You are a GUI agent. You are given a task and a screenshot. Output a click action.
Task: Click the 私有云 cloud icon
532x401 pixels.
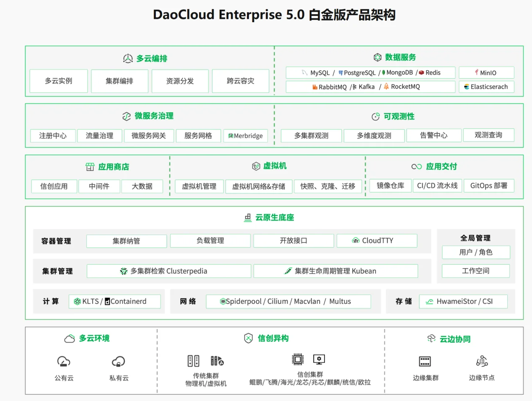(x=119, y=361)
